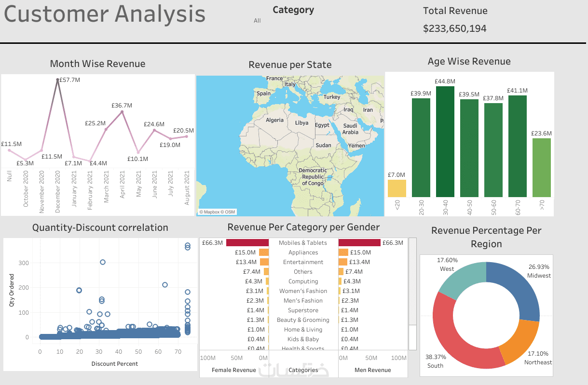
Task: Click the OSM attribution link
Action: point(230,212)
